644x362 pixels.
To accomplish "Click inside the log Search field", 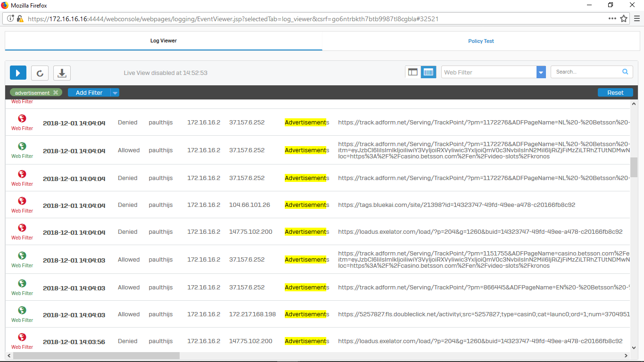I will click(586, 72).
